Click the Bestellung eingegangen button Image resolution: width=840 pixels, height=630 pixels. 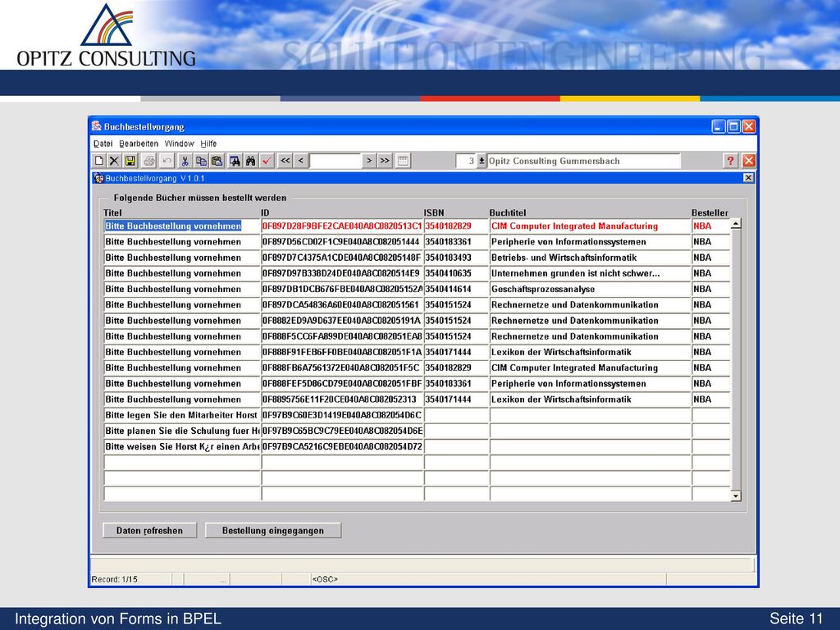pyautogui.click(x=272, y=531)
